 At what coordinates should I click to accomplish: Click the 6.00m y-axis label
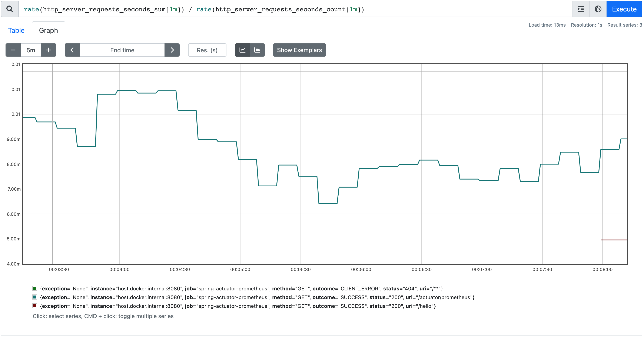coord(14,214)
